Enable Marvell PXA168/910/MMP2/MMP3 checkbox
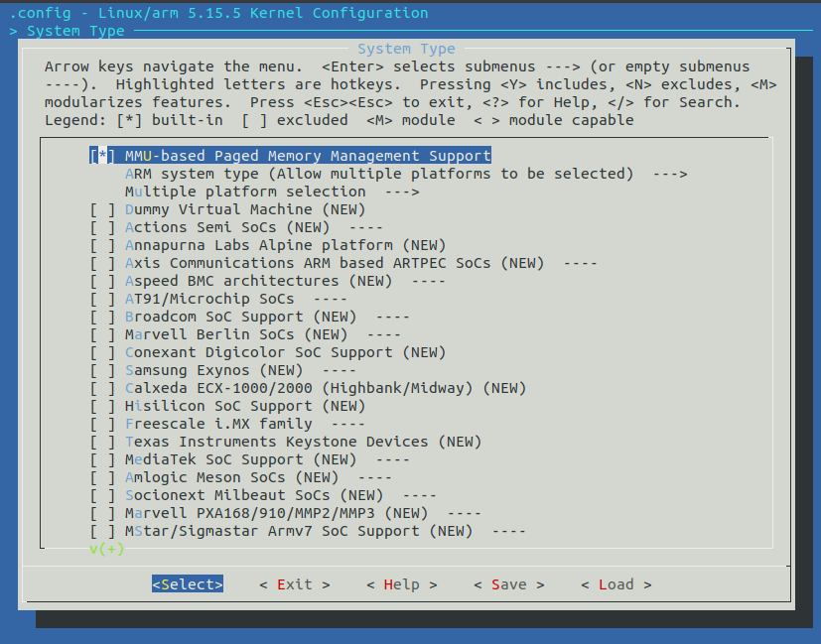Screen dimensions: 821x644 102,513
